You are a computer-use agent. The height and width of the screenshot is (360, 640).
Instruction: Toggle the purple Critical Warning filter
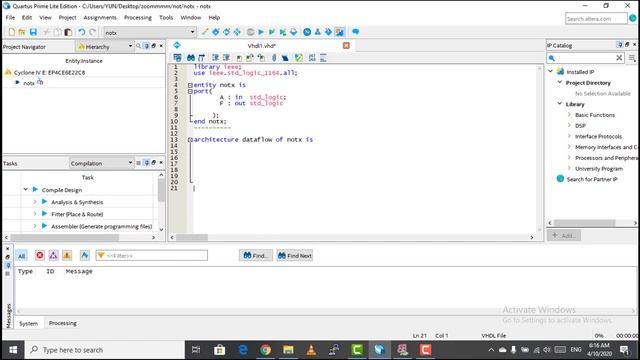coord(53,255)
